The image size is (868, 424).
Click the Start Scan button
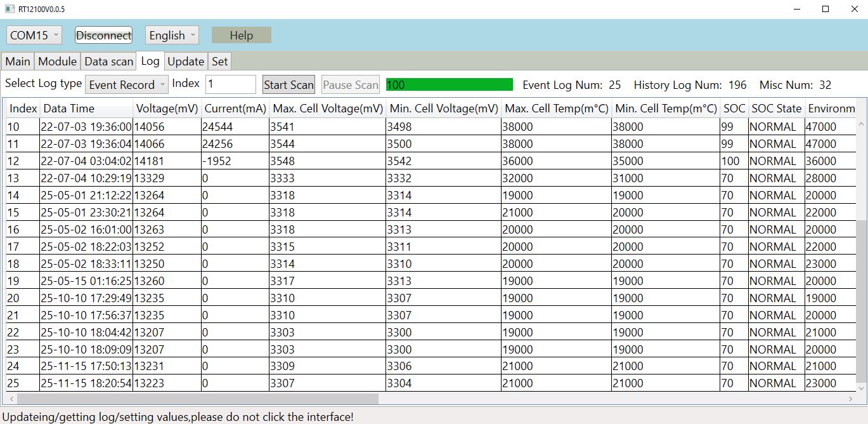pos(288,84)
